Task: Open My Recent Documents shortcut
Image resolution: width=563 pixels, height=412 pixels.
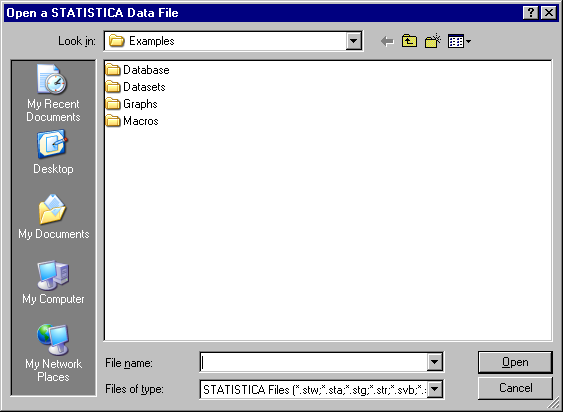Action: (x=53, y=93)
